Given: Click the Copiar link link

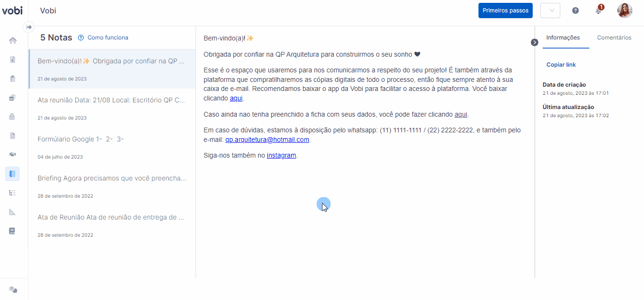Looking at the screenshot, I should point(561,65).
